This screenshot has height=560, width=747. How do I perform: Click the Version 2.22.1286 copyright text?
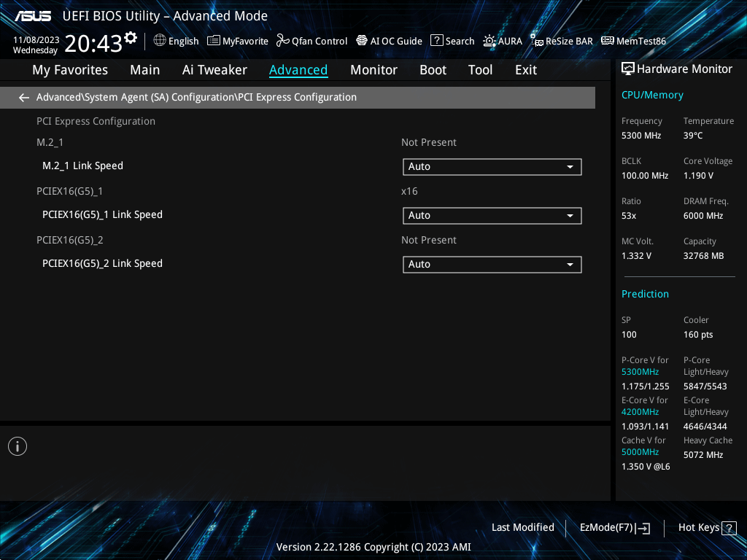click(x=373, y=547)
